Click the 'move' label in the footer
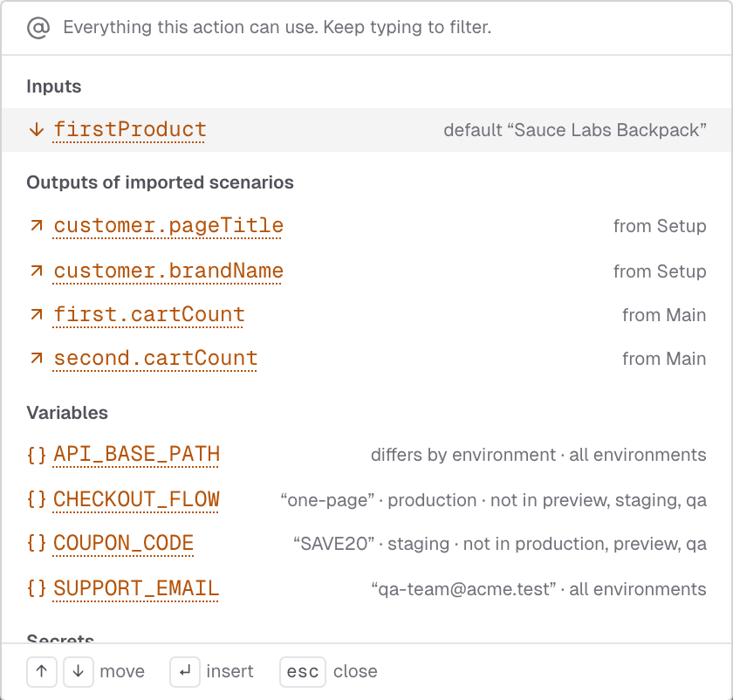733x700 pixels. pyautogui.click(x=122, y=672)
